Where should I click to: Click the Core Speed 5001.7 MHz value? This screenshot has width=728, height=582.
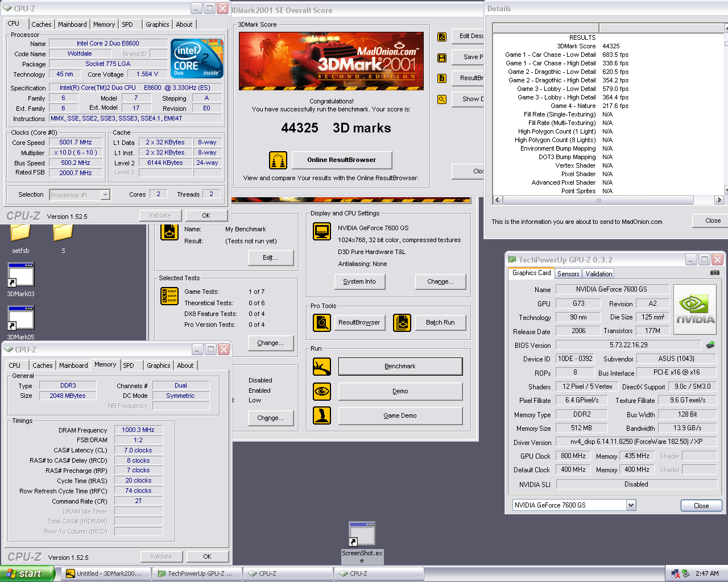(x=76, y=143)
